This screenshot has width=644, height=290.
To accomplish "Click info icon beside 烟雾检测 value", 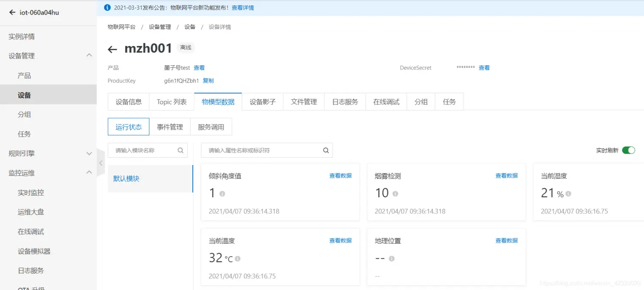I will point(395,194).
